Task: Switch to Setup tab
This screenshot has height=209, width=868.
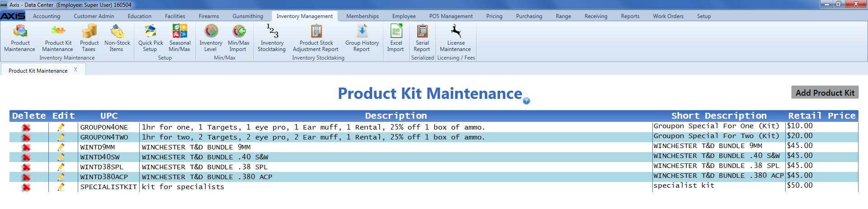Action: point(704,16)
